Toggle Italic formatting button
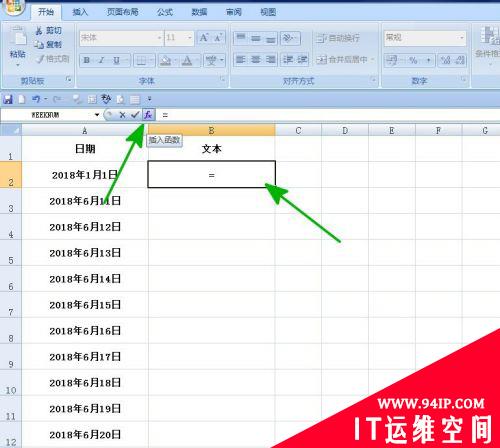500x448 pixels. (102, 61)
